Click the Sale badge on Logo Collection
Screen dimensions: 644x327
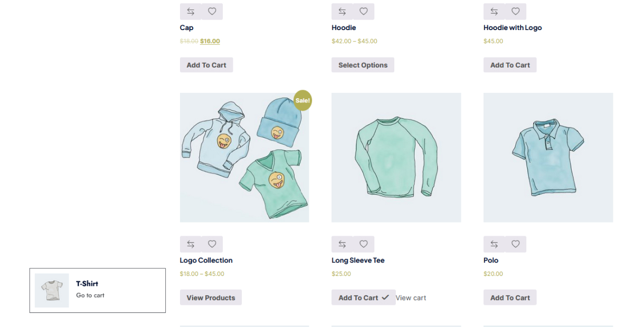coord(302,100)
